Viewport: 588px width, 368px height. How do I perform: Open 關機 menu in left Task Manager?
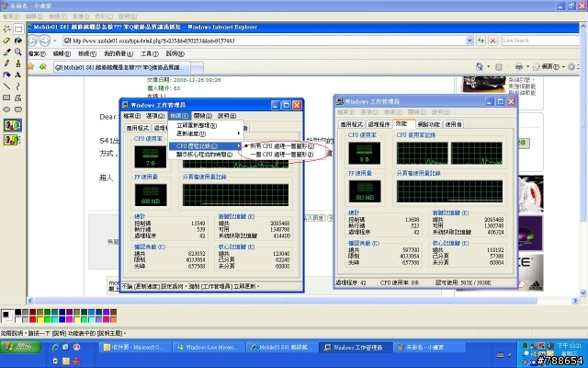(x=202, y=116)
